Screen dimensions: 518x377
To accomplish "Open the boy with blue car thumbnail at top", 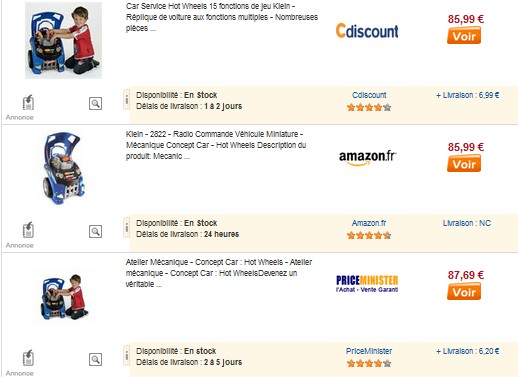I will [63, 40].
